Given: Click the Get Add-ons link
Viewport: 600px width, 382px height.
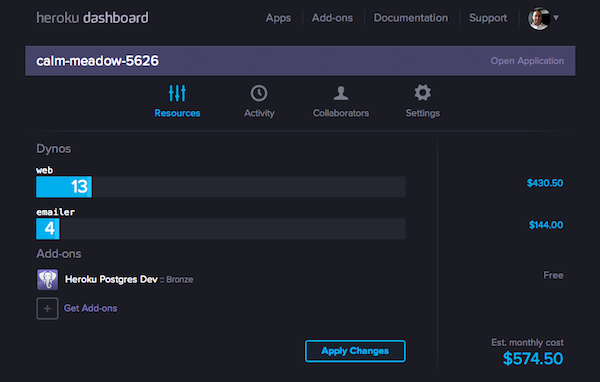Looking at the screenshot, I should 90,309.
